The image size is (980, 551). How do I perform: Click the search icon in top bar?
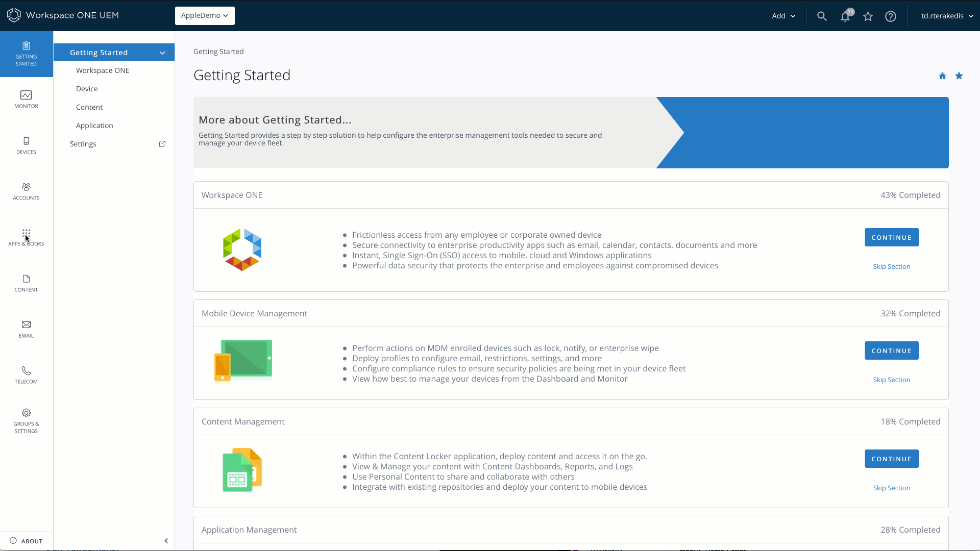click(x=822, y=15)
